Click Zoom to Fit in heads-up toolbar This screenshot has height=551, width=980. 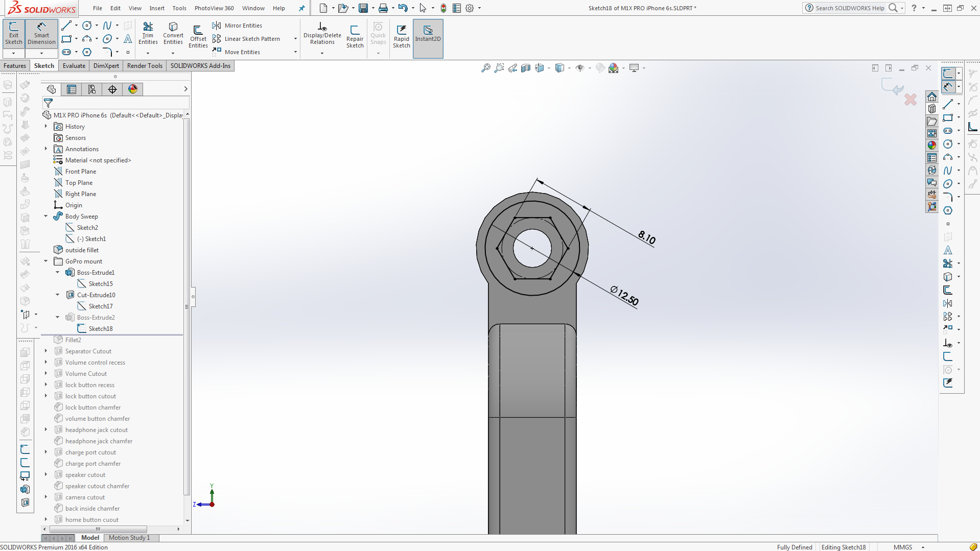(x=485, y=68)
